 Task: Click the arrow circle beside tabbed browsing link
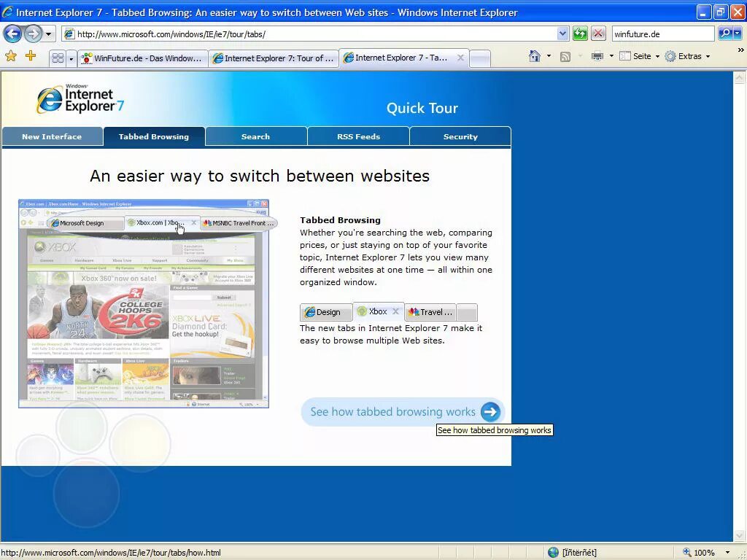tap(490, 412)
